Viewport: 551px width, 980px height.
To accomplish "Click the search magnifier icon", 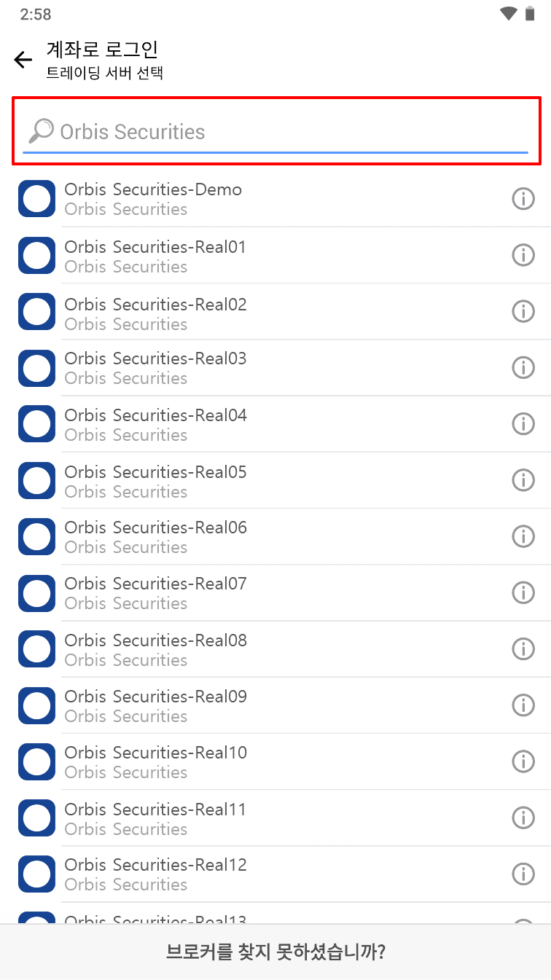I will 41,131.
